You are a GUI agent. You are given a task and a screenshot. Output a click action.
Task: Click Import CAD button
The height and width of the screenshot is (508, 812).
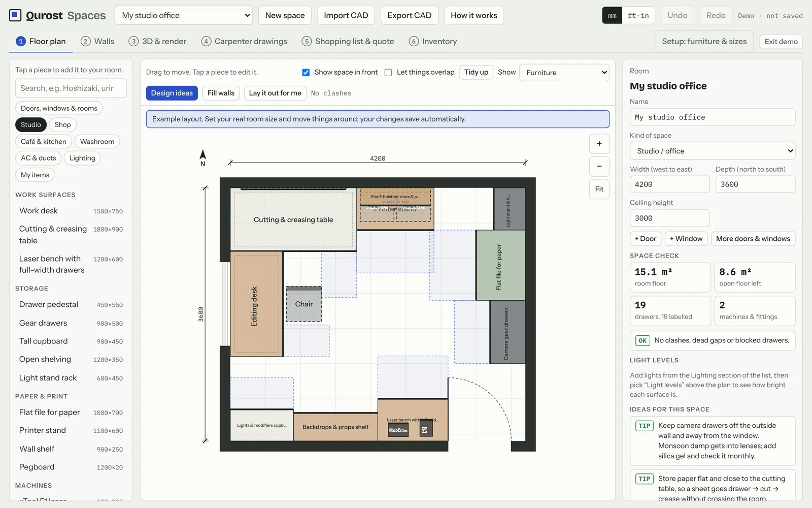346,15
